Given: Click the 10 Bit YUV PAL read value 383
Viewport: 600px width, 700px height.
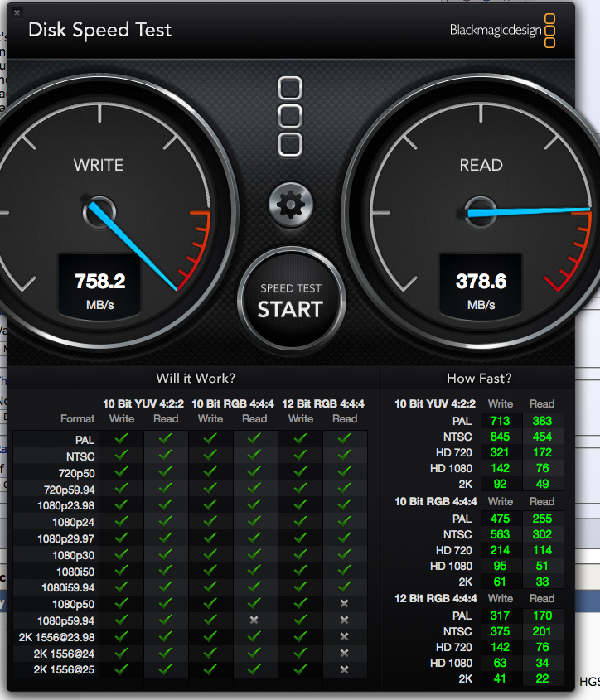Looking at the screenshot, I should click(x=542, y=421).
